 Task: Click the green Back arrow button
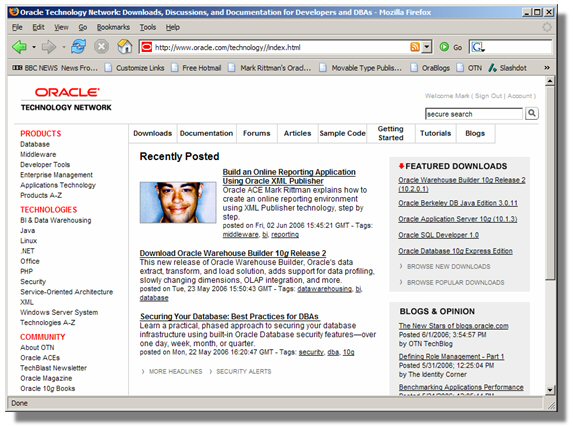(x=19, y=47)
